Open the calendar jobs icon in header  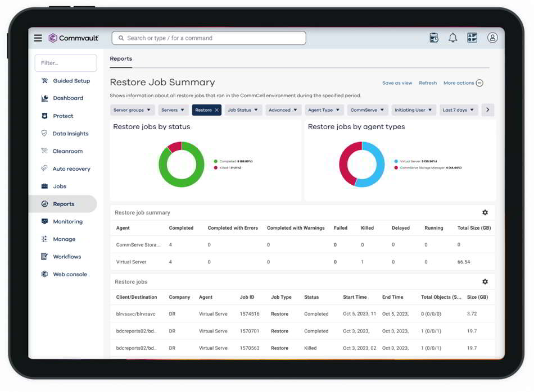[434, 38]
